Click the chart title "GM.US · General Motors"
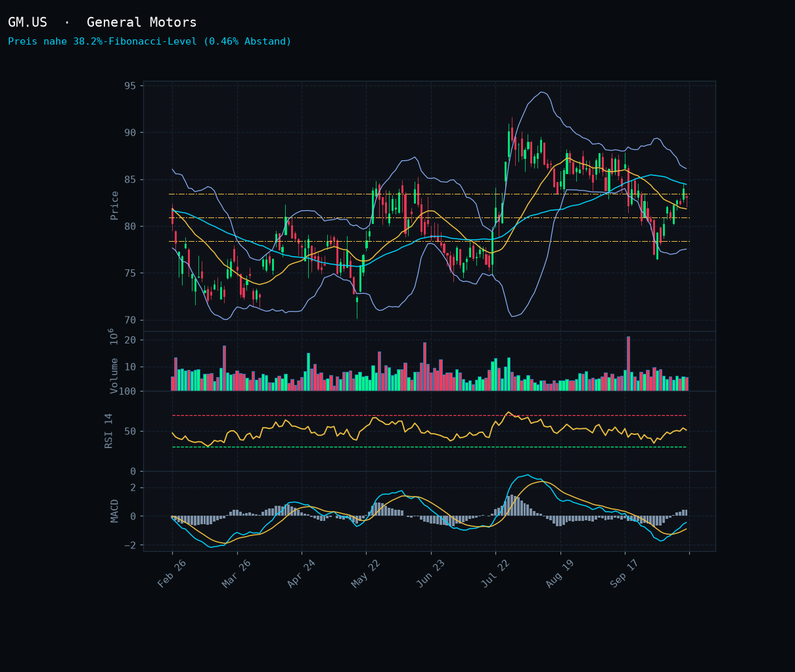Screen dimensions: 795x672 (102, 22)
